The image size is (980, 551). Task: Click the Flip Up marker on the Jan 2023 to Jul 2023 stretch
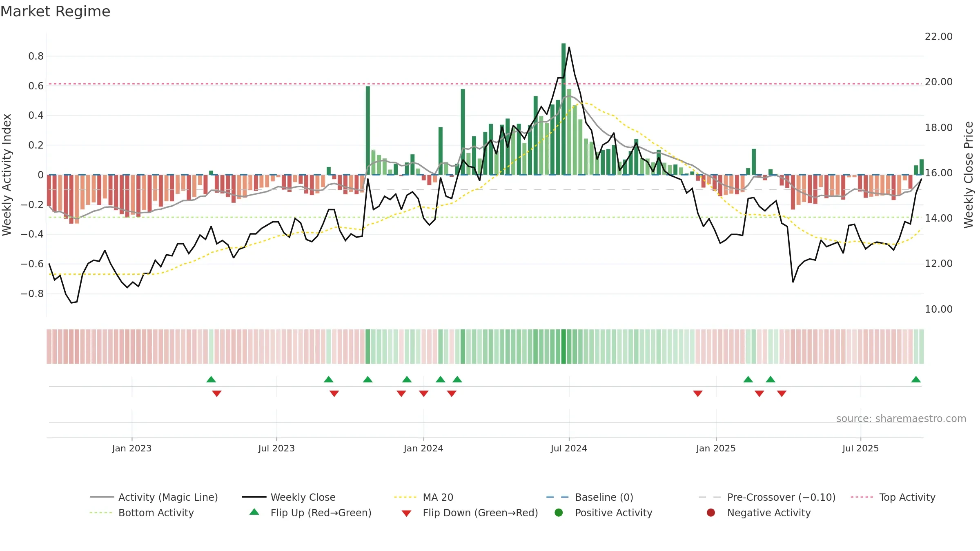pos(211,379)
